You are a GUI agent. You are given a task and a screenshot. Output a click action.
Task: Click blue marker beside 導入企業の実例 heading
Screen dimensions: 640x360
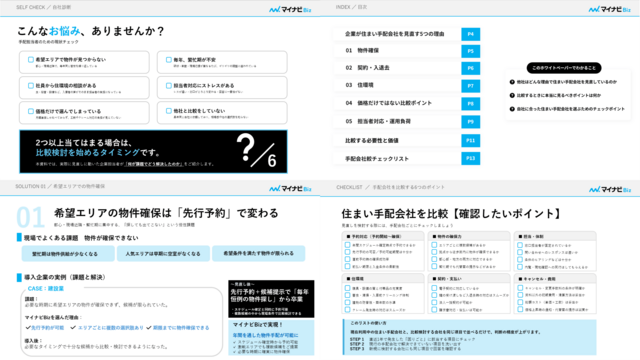point(19,278)
